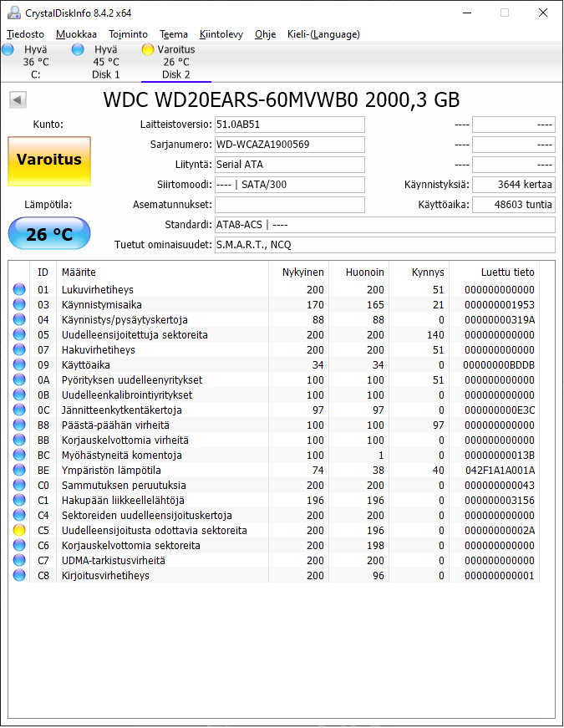Screen dimensions: 564x728
Task: Click the Kunto: label
Action: tap(48, 125)
